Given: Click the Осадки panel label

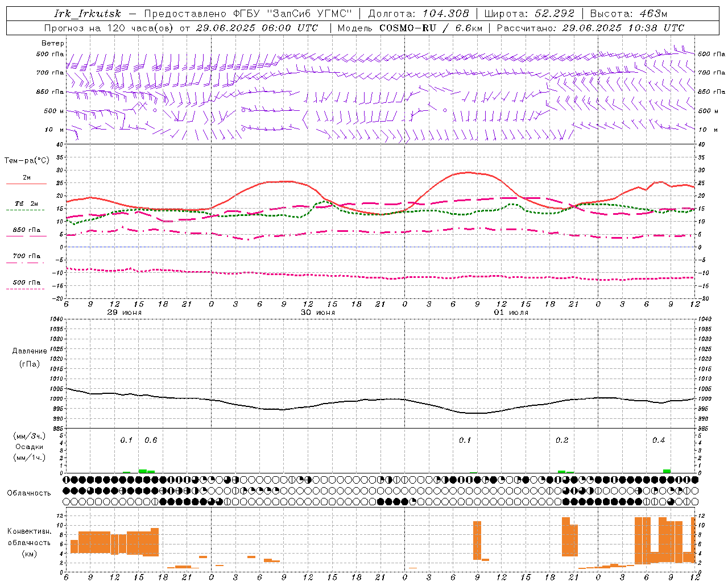Looking at the screenshot, I should pyautogui.click(x=30, y=447).
